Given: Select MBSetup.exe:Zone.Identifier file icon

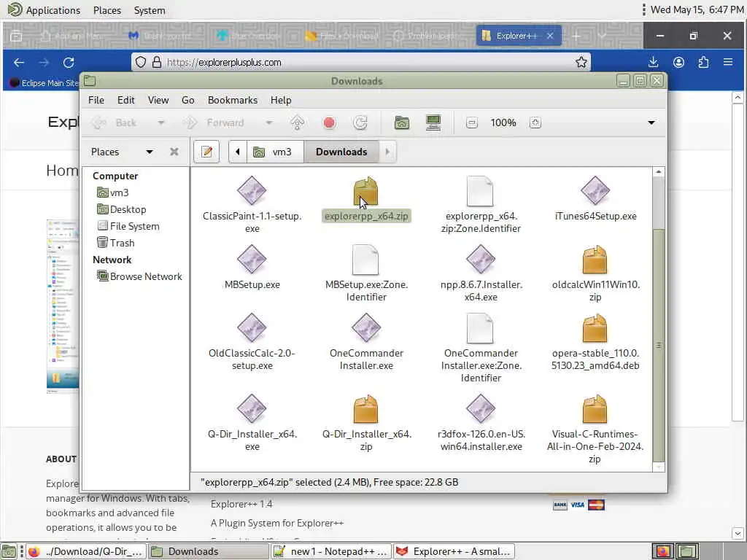Looking at the screenshot, I should pyautogui.click(x=365, y=260).
